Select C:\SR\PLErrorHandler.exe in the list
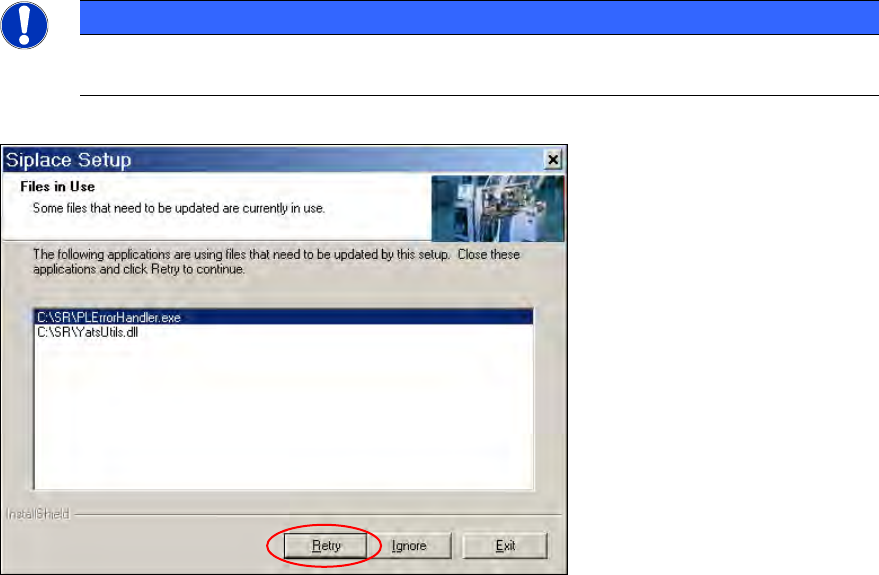 (284, 317)
